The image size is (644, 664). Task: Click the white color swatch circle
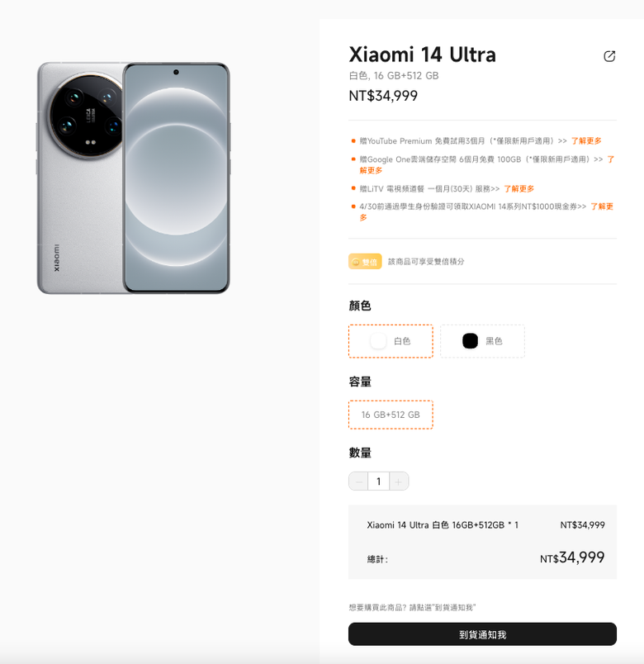point(378,341)
